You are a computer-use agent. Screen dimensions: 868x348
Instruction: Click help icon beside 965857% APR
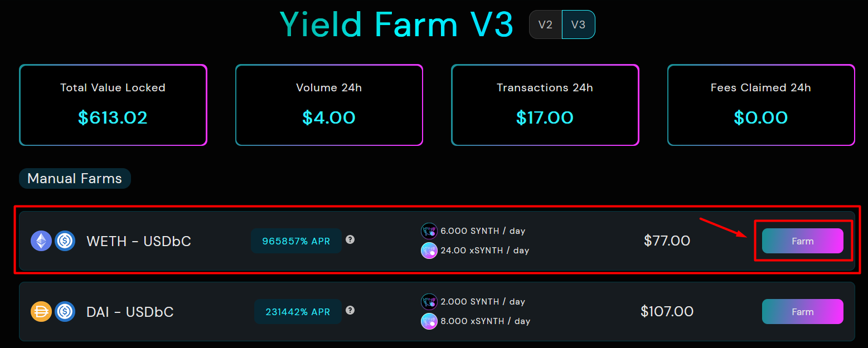350,239
